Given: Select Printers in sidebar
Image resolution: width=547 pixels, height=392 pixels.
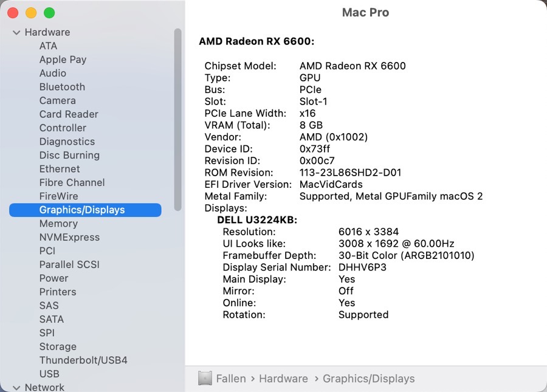Looking at the screenshot, I should click(58, 292).
